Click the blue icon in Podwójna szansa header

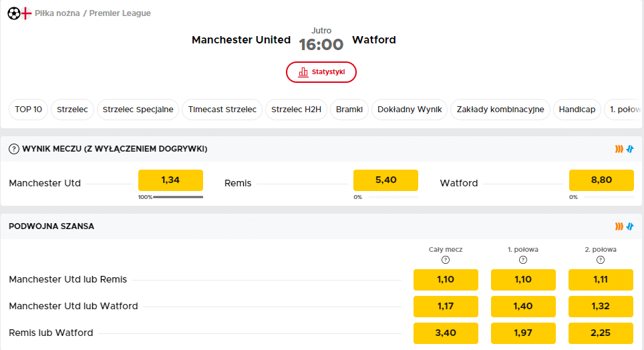pyautogui.click(x=629, y=226)
